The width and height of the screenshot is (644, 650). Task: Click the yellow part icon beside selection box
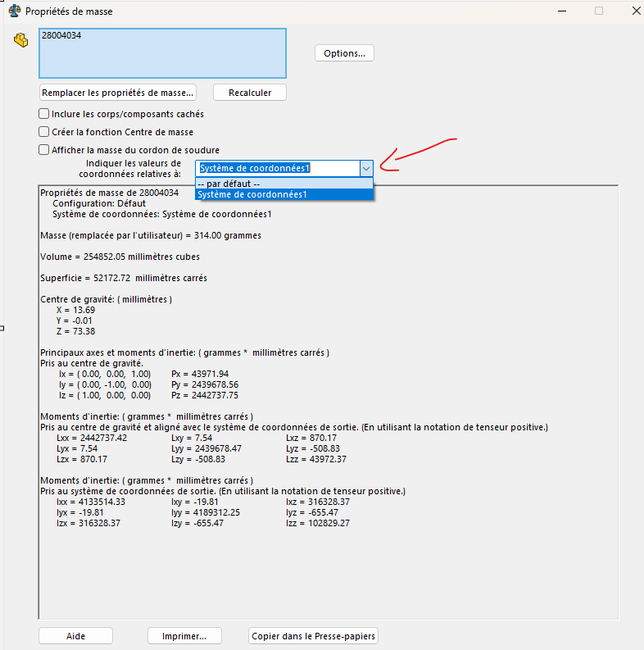(x=21, y=40)
